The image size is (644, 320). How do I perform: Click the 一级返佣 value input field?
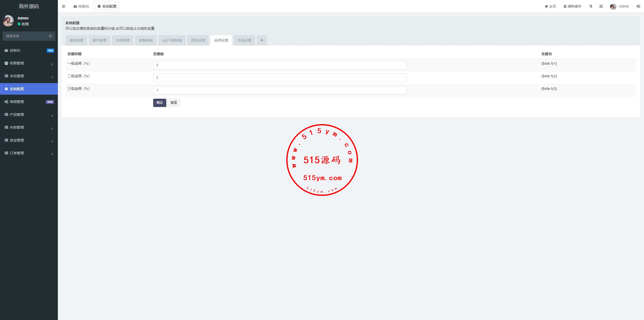click(279, 65)
